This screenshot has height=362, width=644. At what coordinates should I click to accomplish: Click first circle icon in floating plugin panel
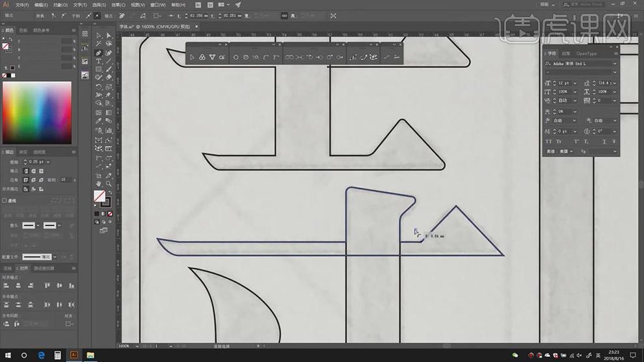tap(235, 57)
